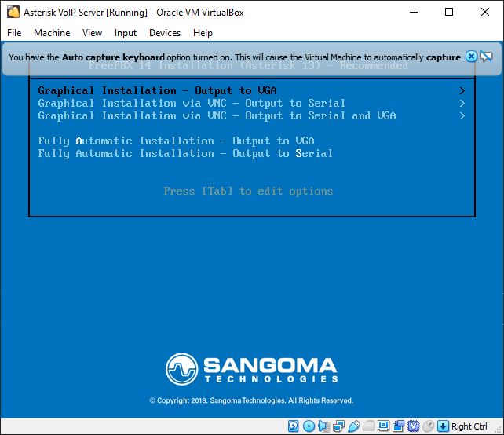Click the suppress-message icon beside notification close
The height and width of the screenshot is (435, 504).
tap(487, 57)
